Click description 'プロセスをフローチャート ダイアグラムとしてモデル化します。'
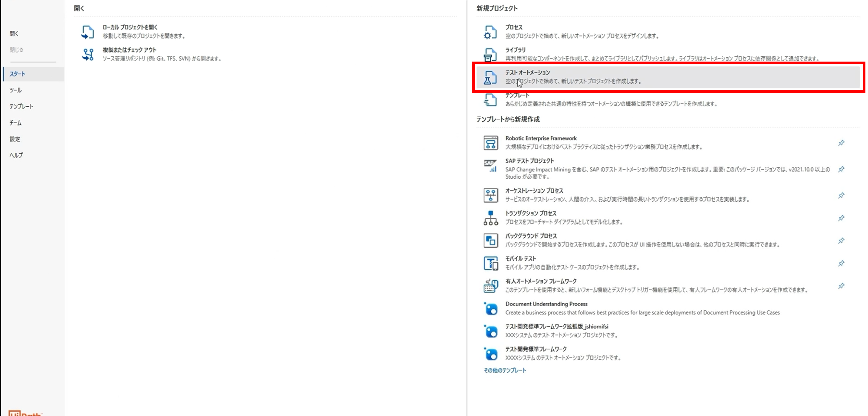The height and width of the screenshot is (416, 868). pos(564,222)
